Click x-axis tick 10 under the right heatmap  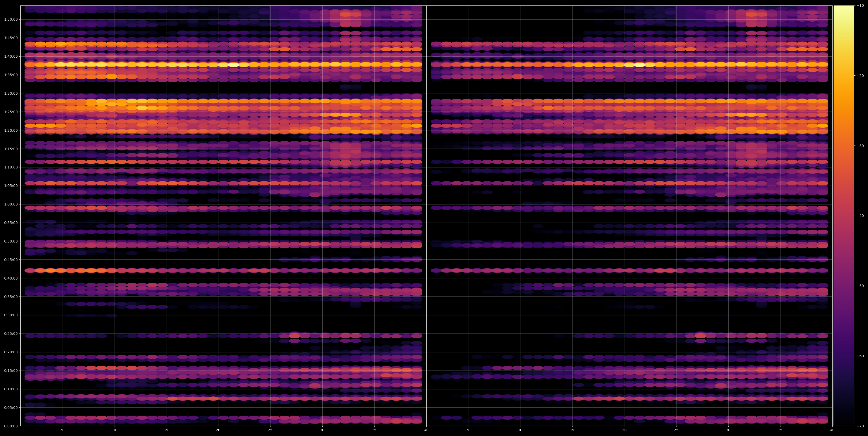pos(520,430)
